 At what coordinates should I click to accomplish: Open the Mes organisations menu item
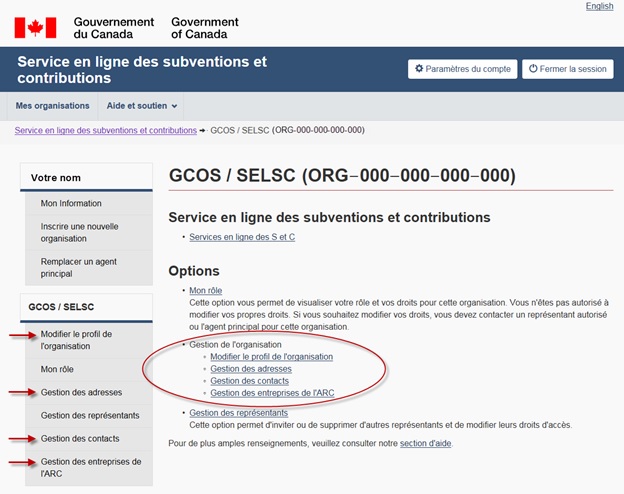click(x=52, y=106)
